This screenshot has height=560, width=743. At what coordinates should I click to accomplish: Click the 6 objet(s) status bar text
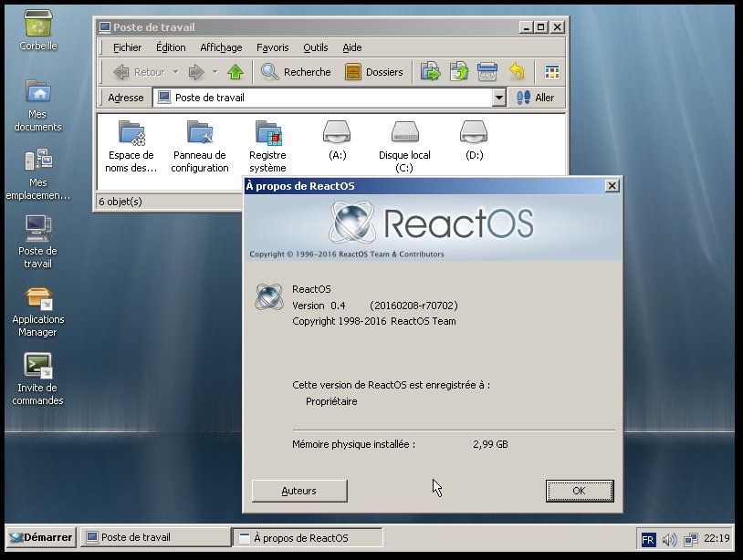[120, 202]
